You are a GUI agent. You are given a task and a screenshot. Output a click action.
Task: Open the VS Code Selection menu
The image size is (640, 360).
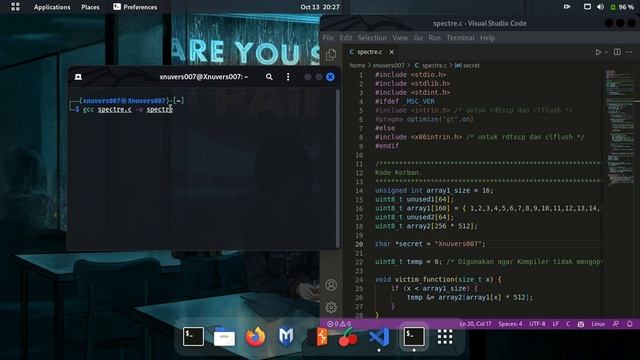click(372, 38)
